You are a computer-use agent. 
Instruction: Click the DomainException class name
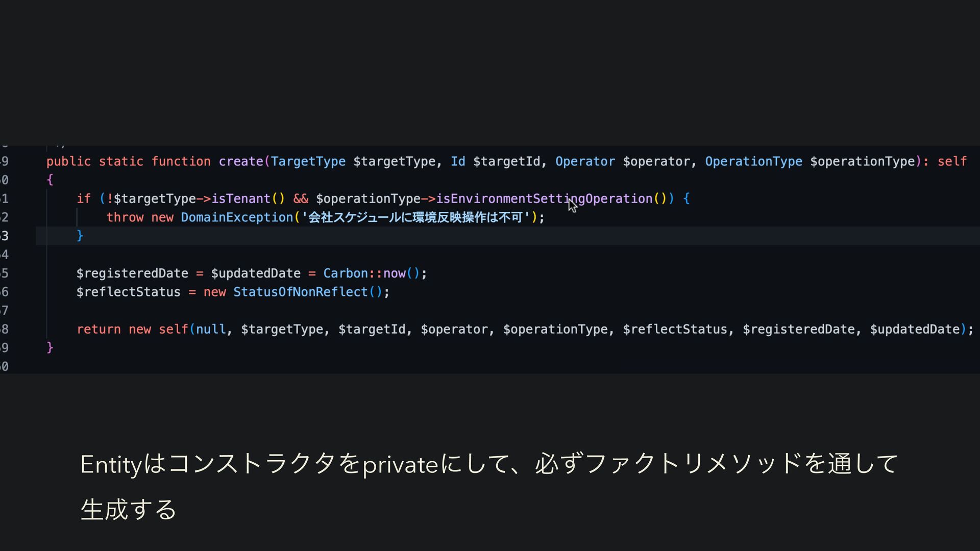[237, 217]
